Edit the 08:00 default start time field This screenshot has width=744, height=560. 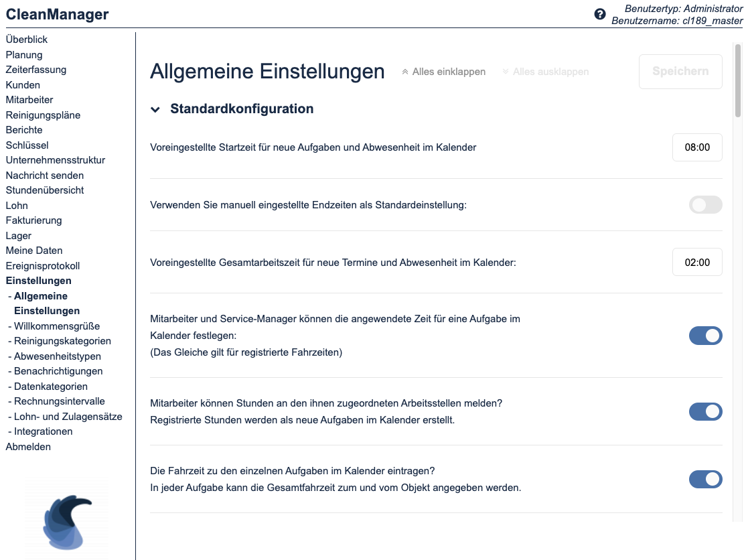(x=697, y=147)
